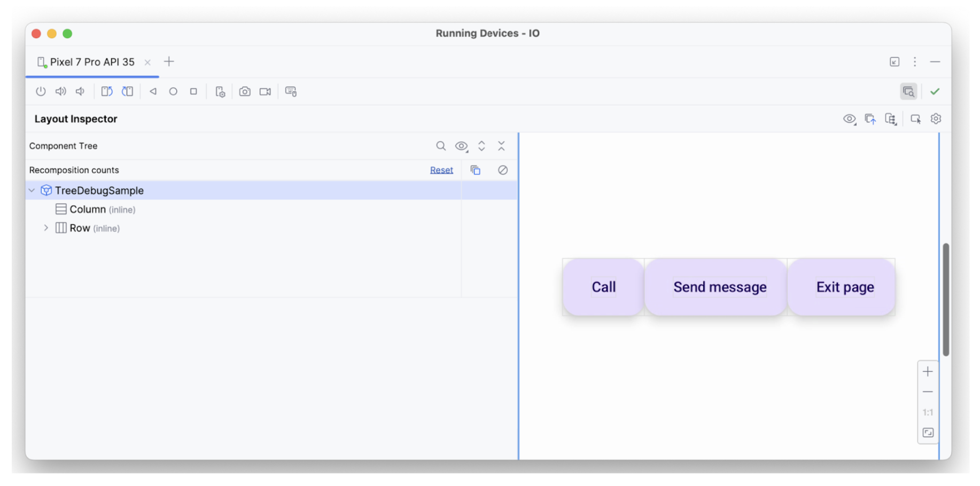Reset the recomposition counts
Screen dimensions: 980x486
(441, 170)
